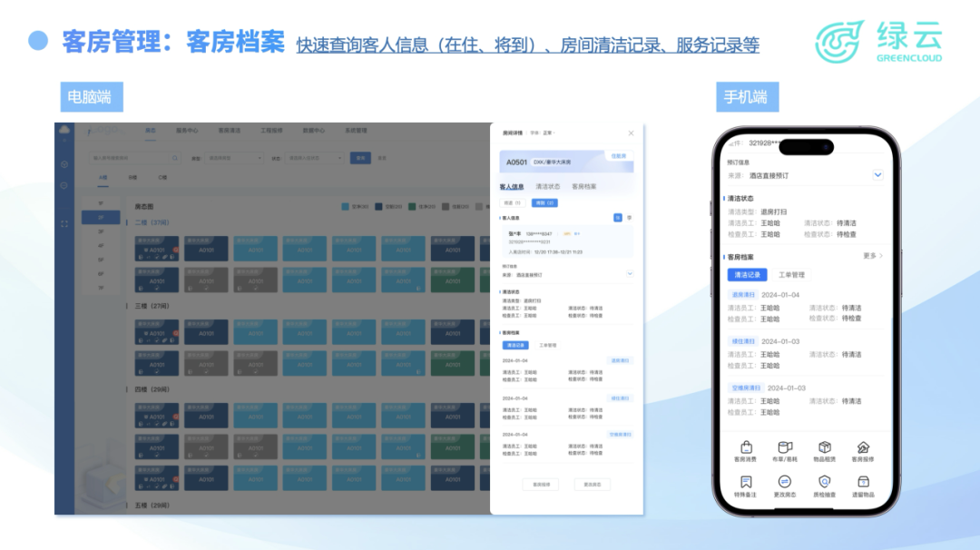The width and height of the screenshot is (980, 550).
Task: Expand 预订信息 chevron in desktop detail panel
Action: [x=630, y=274]
